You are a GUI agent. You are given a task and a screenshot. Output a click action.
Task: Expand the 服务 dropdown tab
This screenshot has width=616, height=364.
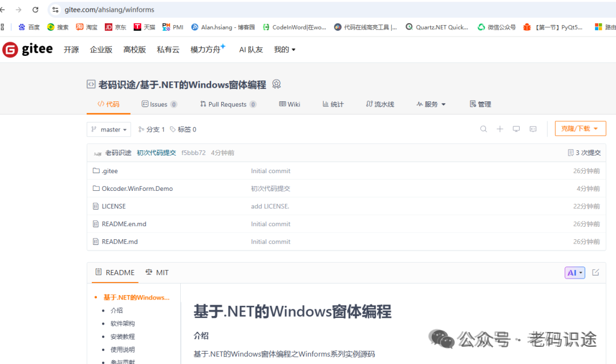pos(431,104)
